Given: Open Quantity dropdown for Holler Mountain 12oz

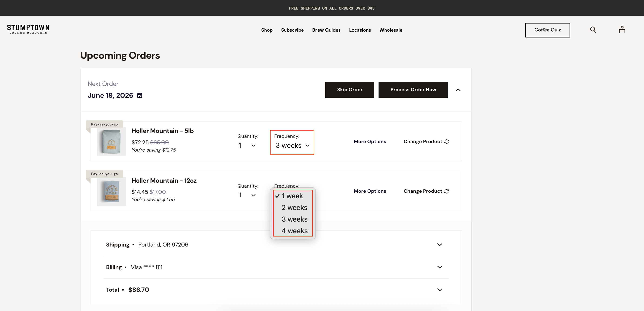Looking at the screenshot, I should (x=247, y=195).
